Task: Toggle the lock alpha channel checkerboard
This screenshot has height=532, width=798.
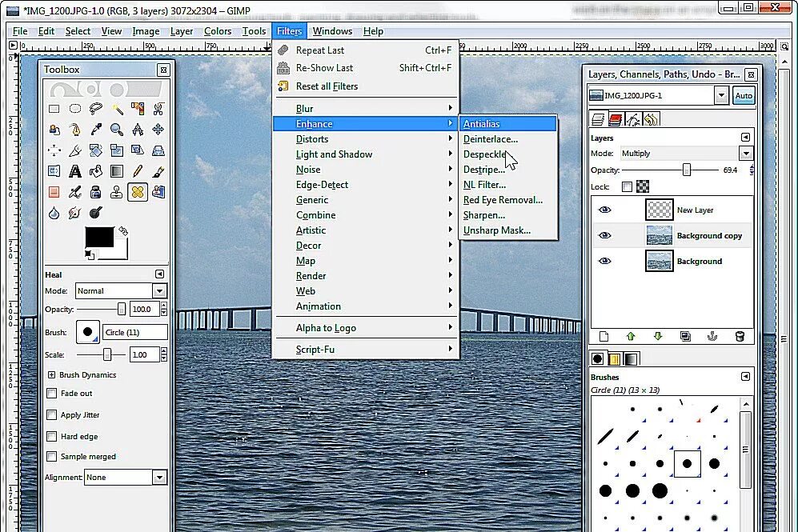Action: pos(643,186)
